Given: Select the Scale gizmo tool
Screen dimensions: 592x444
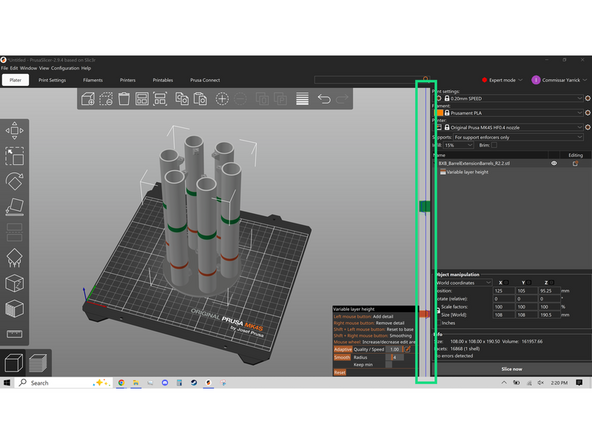Looking at the screenshot, I should pos(14,156).
